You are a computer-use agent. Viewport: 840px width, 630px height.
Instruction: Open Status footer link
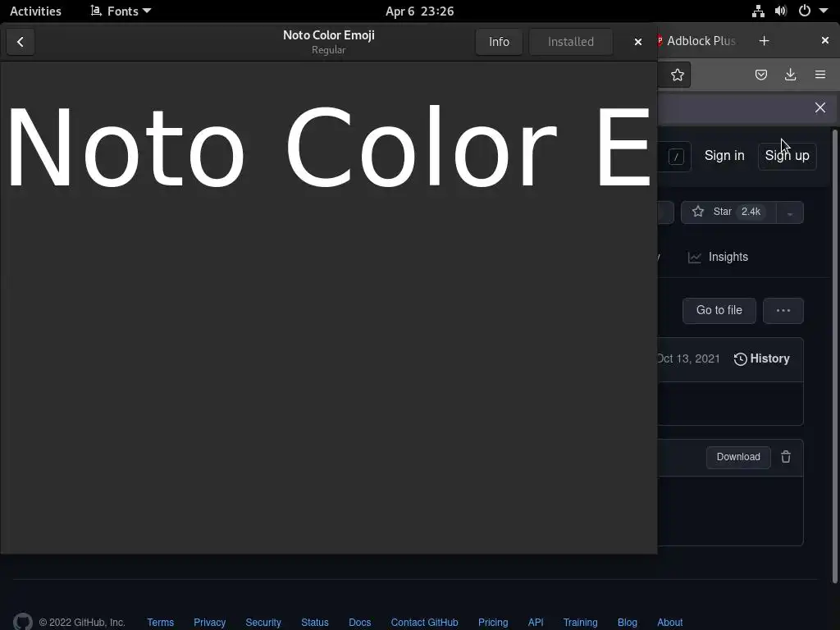tap(314, 623)
